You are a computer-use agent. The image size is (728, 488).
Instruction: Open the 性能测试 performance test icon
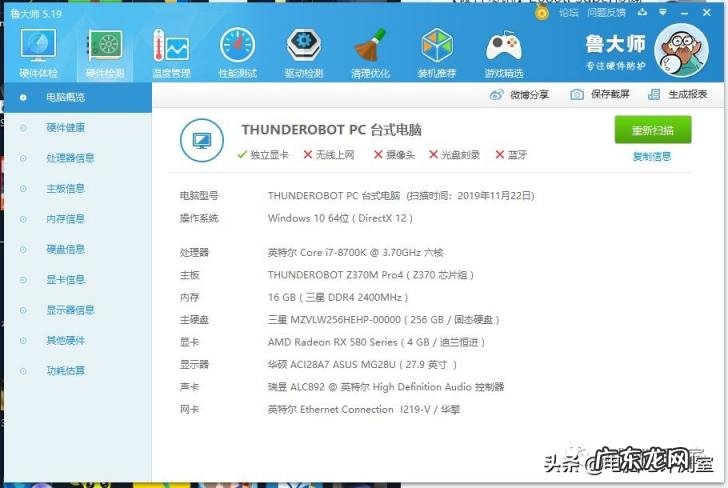(238, 53)
